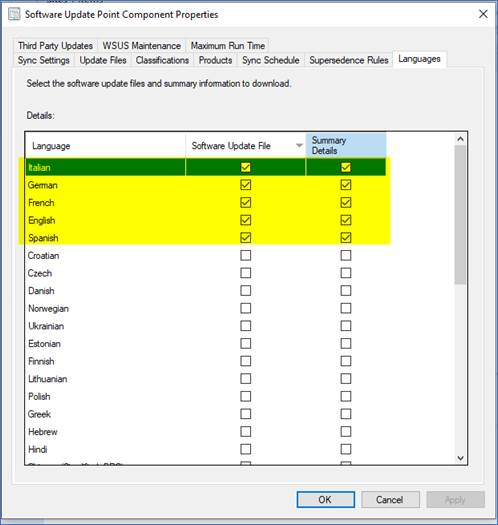Open Software Update File column sort arrow
Screen dimensions: 498x525
click(x=299, y=145)
